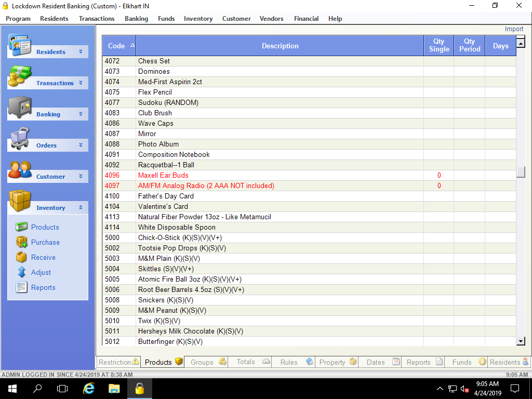This screenshot has width=532, height=399.
Task: Click the Customer people icon
Action: pos(20,170)
